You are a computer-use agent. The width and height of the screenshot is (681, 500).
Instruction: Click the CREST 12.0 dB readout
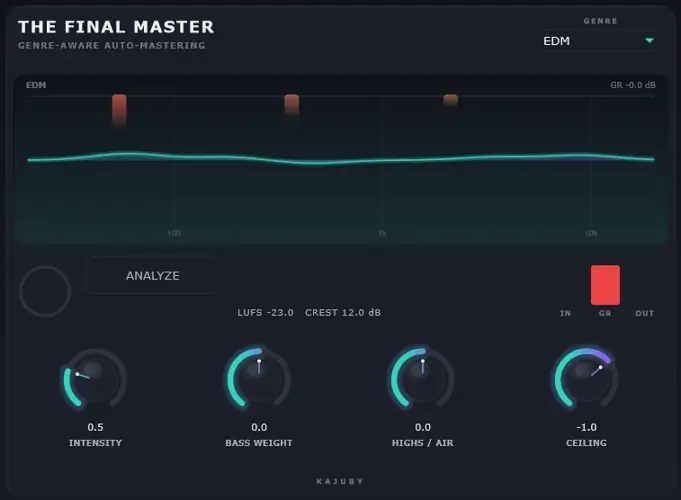(x=343, y=312)
